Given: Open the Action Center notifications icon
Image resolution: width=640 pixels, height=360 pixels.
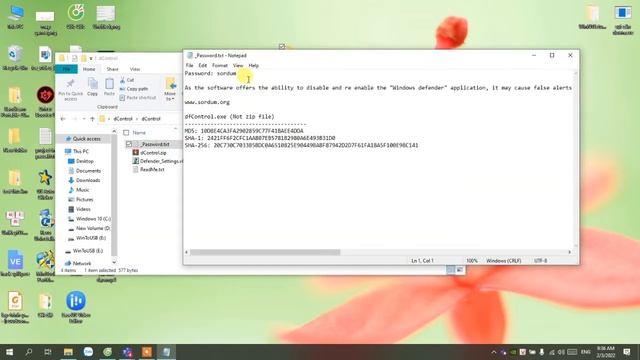Looking at the screenshot, I should (627, 352).
